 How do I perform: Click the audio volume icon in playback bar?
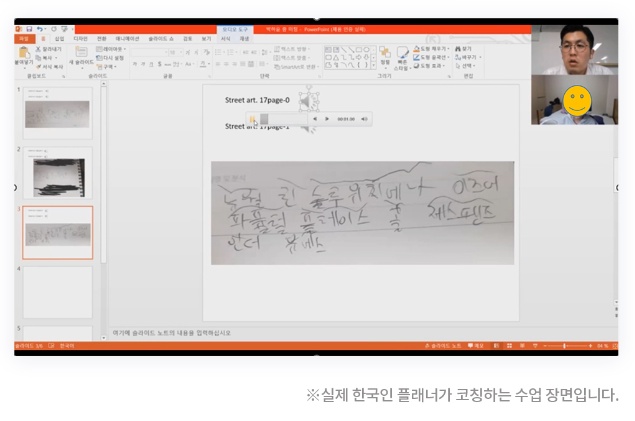(364, 119)
